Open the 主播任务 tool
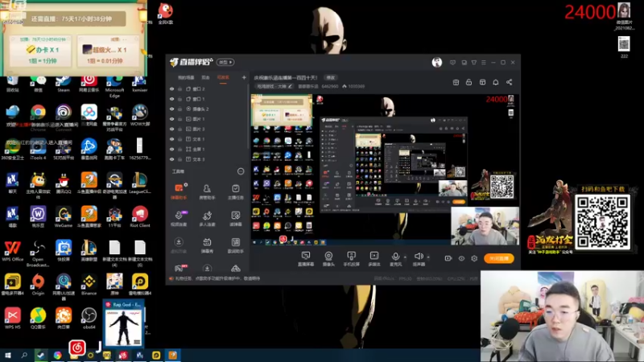The height and width of the screenshot is (362, 644). click(235, 191)
